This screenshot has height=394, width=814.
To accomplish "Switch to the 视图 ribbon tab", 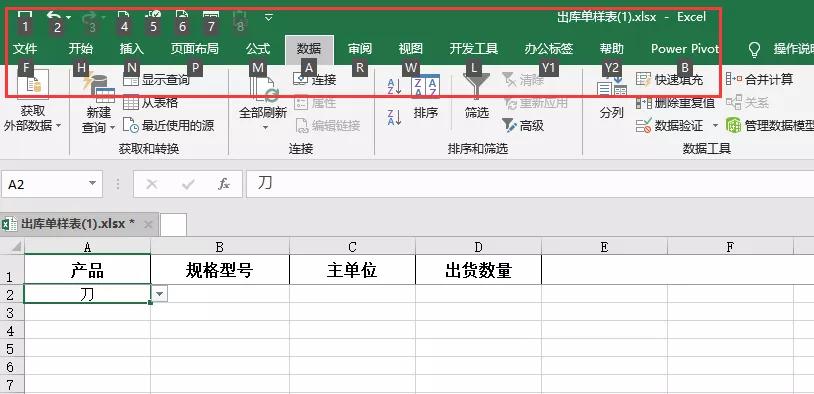I will pyautogui.click(x=411, y=49).
